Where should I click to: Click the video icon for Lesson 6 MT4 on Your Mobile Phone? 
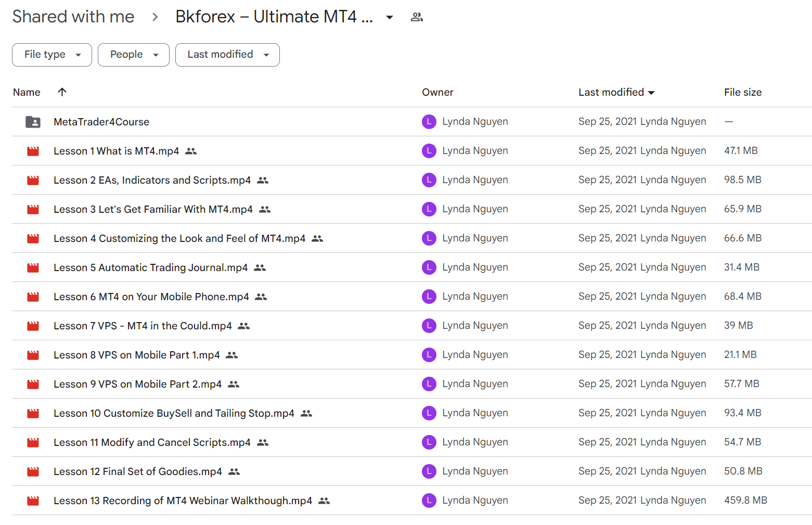pyautogui.click(x=33, y=297)
